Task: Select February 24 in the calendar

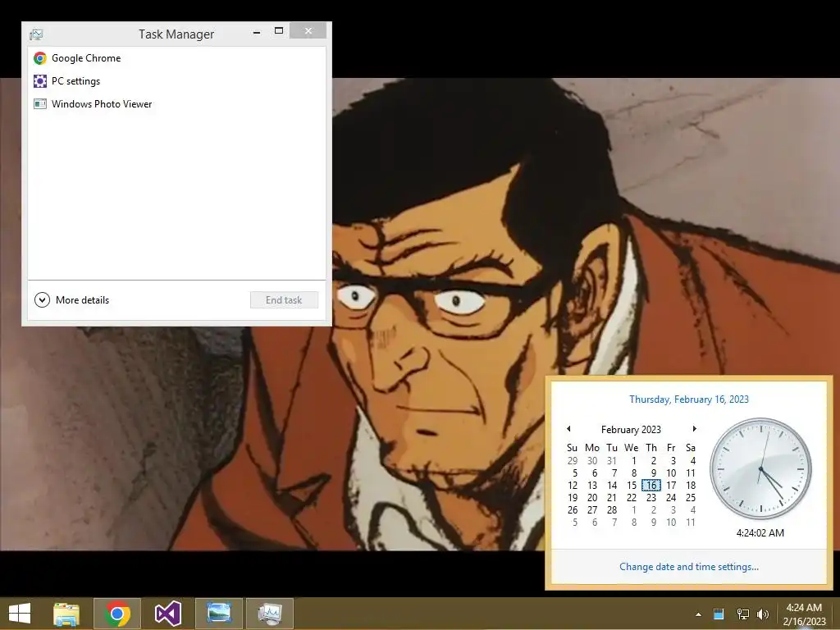Action: point(671,498)
